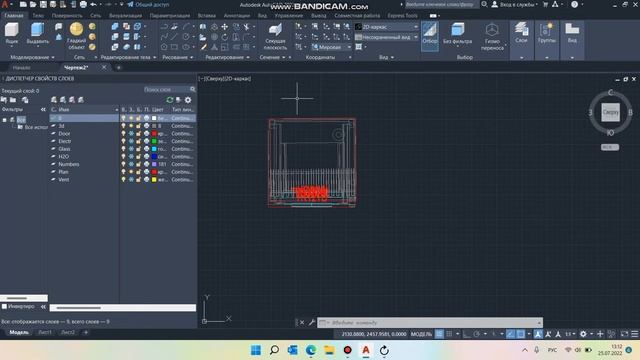Image resolution: width=640 pixels, height=360 pixels.
Task: Click the МОДЕЛЬ button in status bar
Action: (x=421, y=334)
